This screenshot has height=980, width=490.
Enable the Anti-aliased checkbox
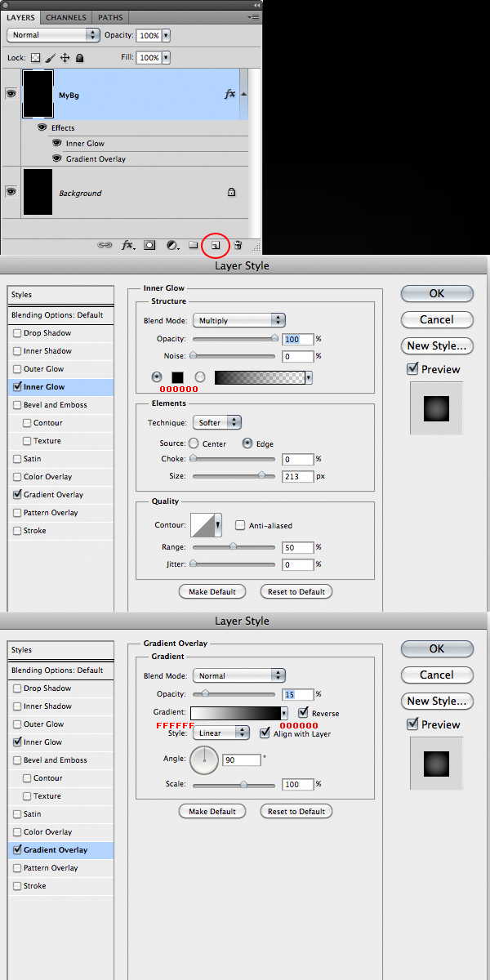pos(240,525)
